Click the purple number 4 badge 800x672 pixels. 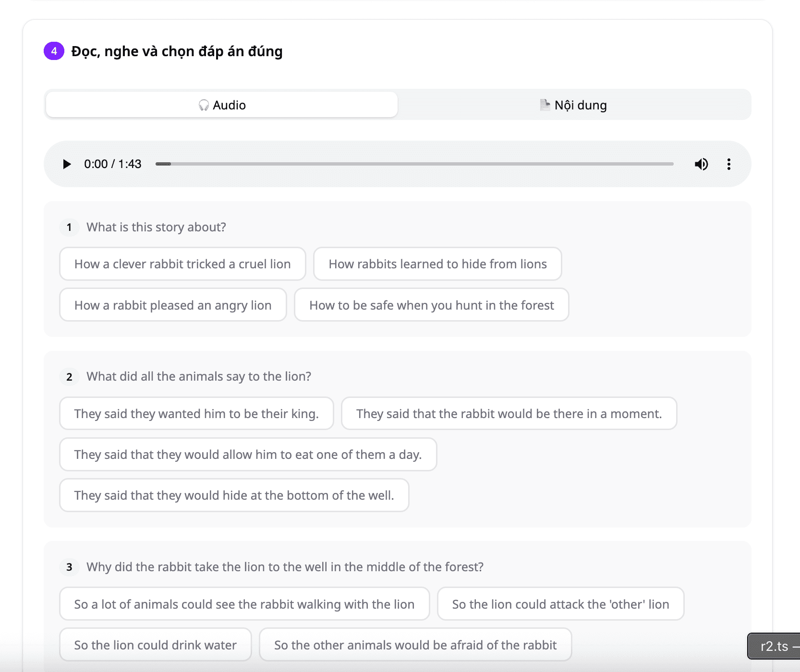click(x=54, y=51)
